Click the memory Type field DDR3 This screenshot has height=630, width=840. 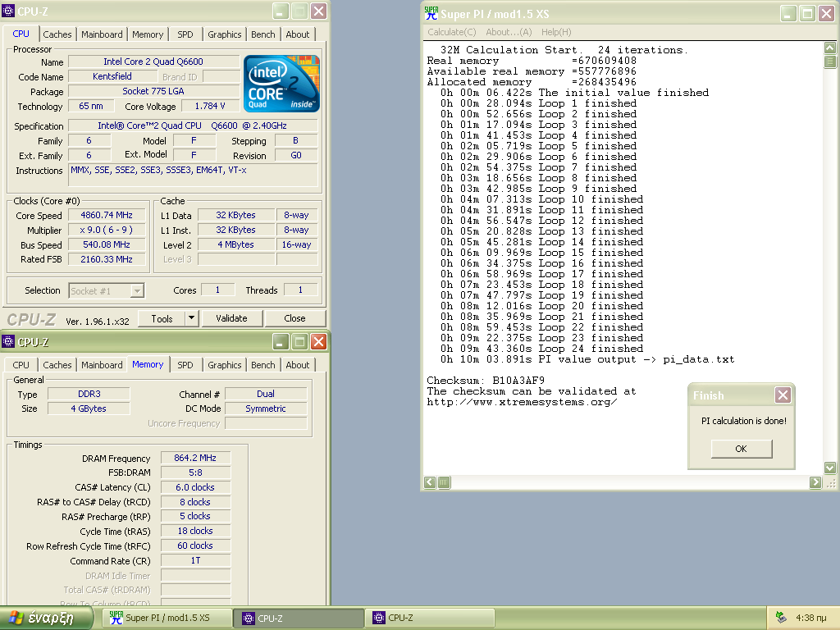(89, 394)
